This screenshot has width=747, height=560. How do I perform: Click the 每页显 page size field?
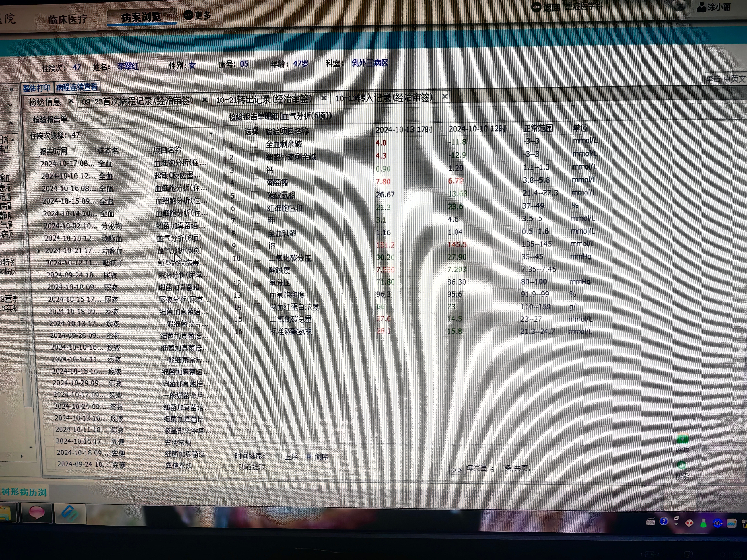point(492,470)
